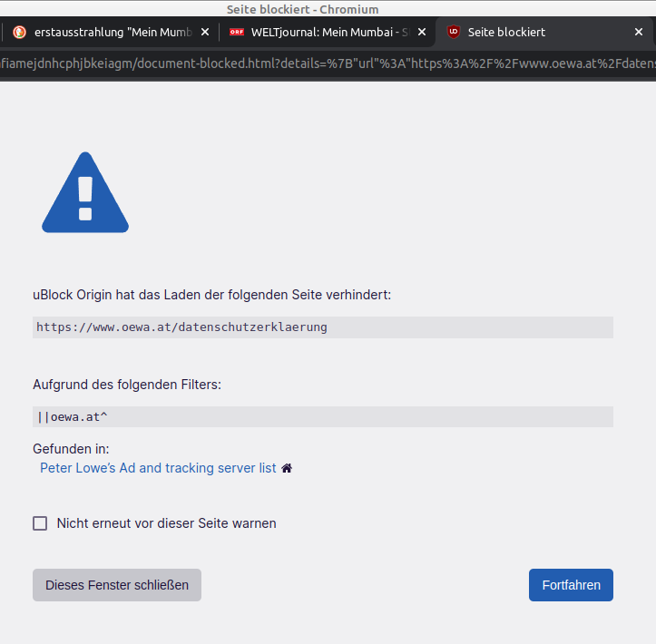Click the Aufgrund des folgenden Filters: label
This screenshot has width=656, height=644.
pyautogui.click(x=127, y=385)
